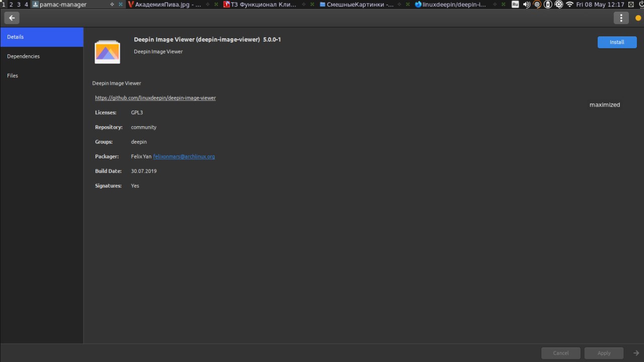The height and width of the screenshot is (362, 644).
Task: Open the felixonmars@archlinux.org email link
Action: click(184, 157)
